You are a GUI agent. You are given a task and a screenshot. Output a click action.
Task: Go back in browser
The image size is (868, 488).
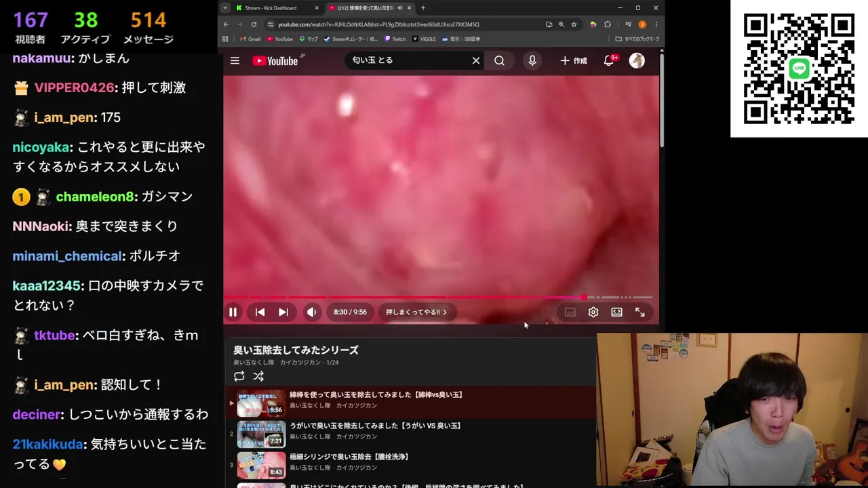click(x=226, y=24)
